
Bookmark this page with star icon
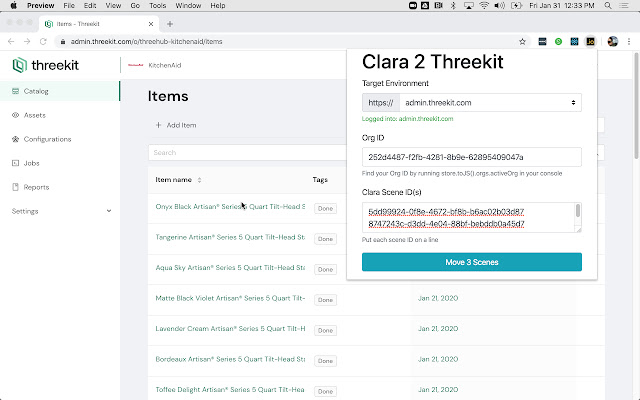point(522,42)
